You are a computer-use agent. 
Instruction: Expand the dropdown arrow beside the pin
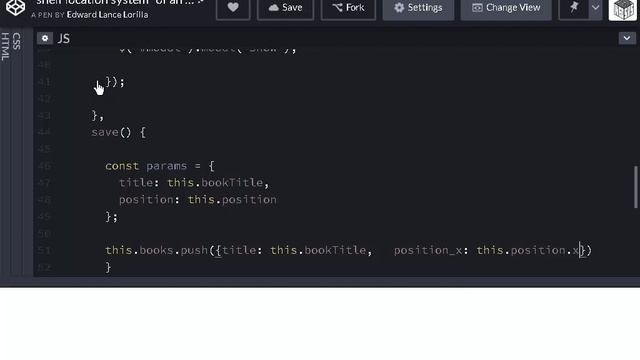click(x=596, y=7)
